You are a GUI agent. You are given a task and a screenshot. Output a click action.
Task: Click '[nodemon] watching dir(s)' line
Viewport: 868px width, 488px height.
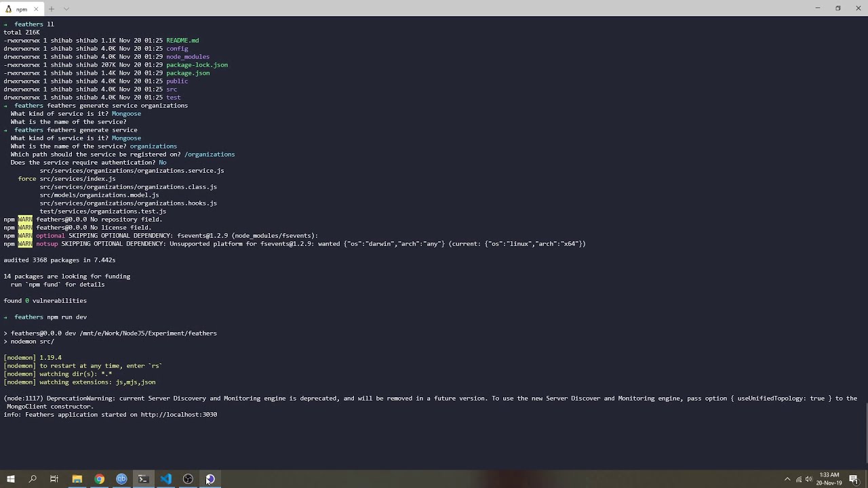point(58,374)
